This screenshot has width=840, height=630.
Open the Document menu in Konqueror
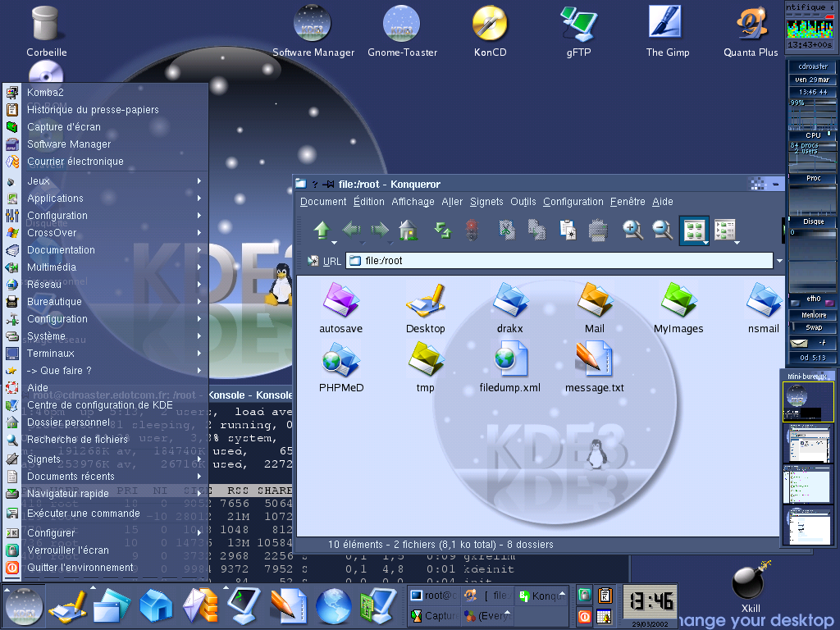(x=323, y=202)
